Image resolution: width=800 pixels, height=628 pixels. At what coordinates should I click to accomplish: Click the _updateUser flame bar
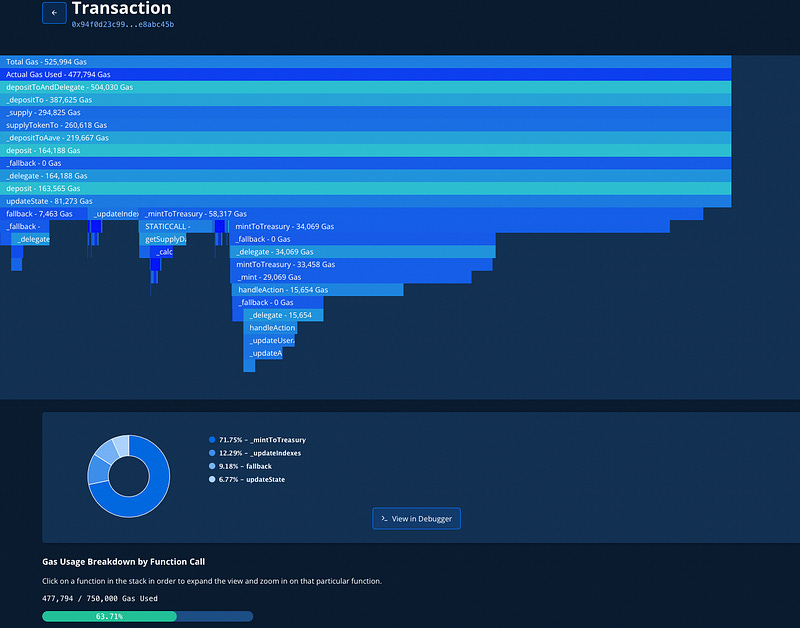pyautogui.click(x=269, y=340)
